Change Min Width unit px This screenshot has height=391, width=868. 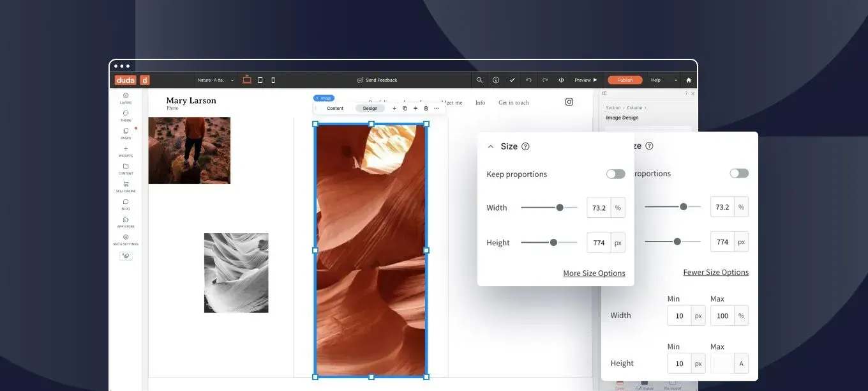coord(698,316)
